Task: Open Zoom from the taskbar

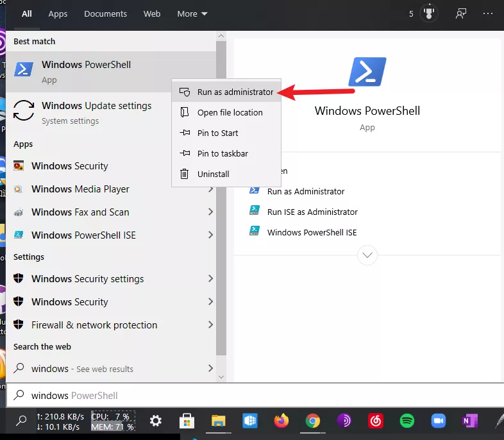Action: point(439,421)
